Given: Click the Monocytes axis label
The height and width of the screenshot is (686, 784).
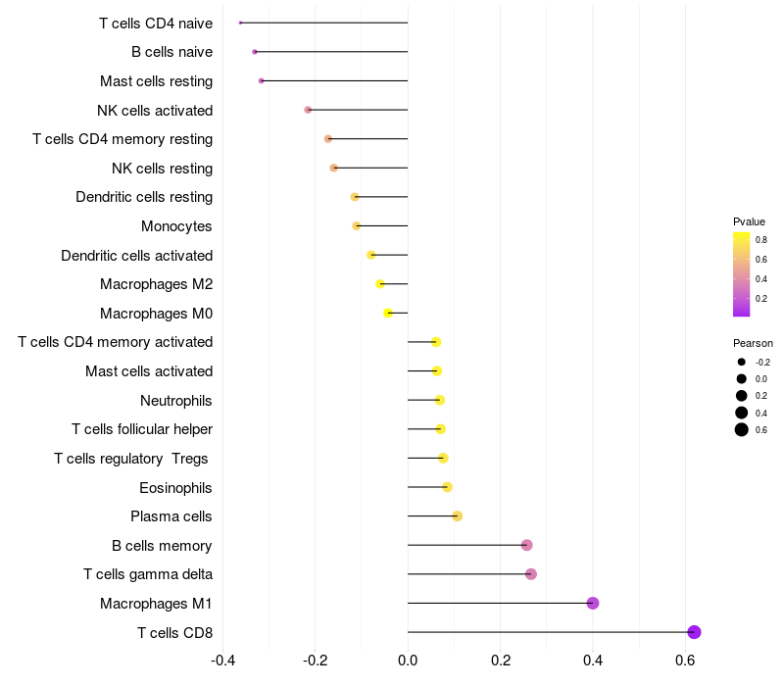Looking at the screenshot, I should tap(176, 226).
